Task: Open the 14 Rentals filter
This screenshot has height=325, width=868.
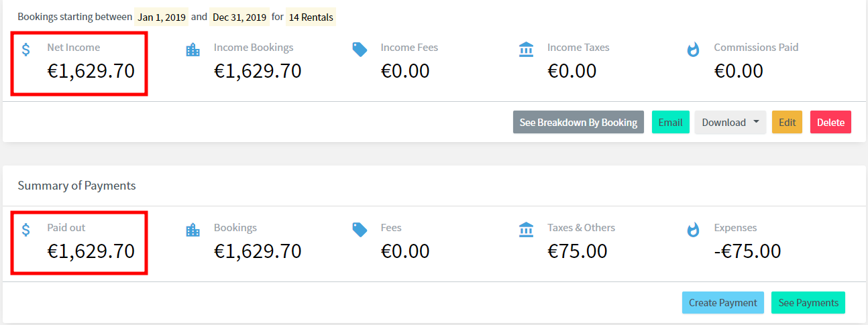Action: pos(311,17)
